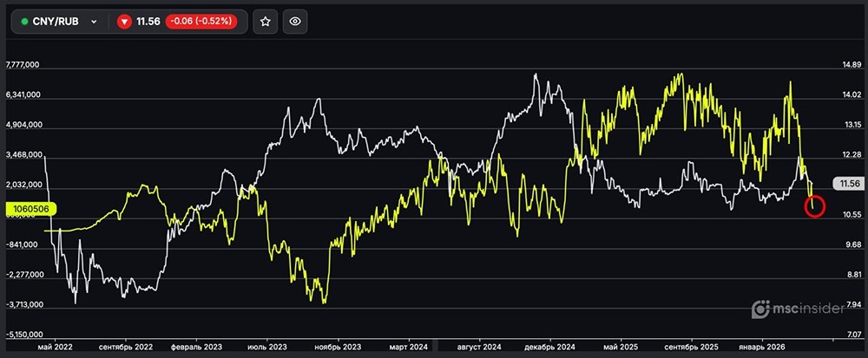Image resolution: width=868 pixels, height=358 pixels.
Task: Select the 11.56 current price label on axis
Action: (x=849, y=184)
